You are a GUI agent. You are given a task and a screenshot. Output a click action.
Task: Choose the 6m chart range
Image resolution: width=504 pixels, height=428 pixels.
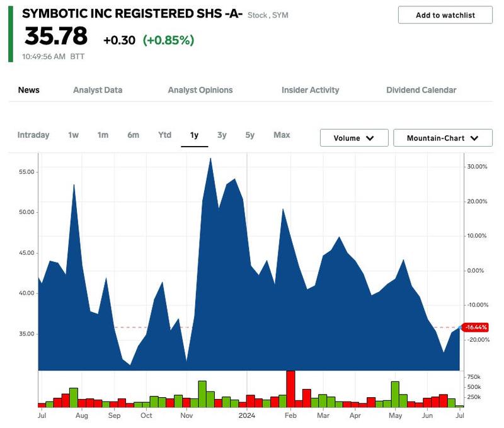pyautogui.click(x=133, y=135)
